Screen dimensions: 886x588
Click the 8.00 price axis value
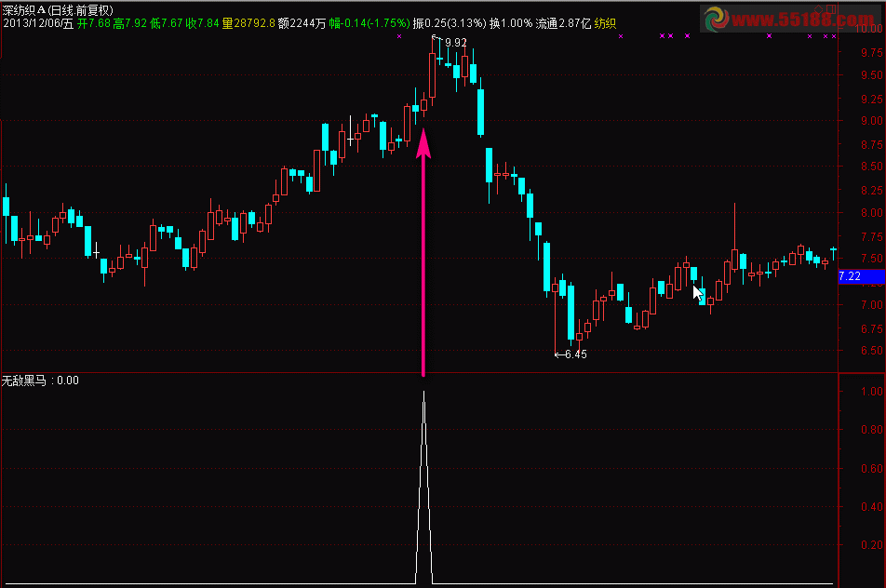pos(872,213)
